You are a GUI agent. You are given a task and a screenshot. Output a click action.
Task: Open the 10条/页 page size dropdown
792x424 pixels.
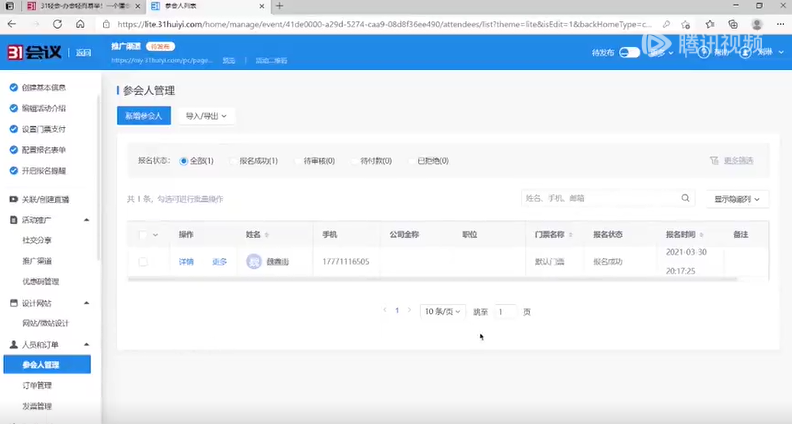[x=442, y=311]
